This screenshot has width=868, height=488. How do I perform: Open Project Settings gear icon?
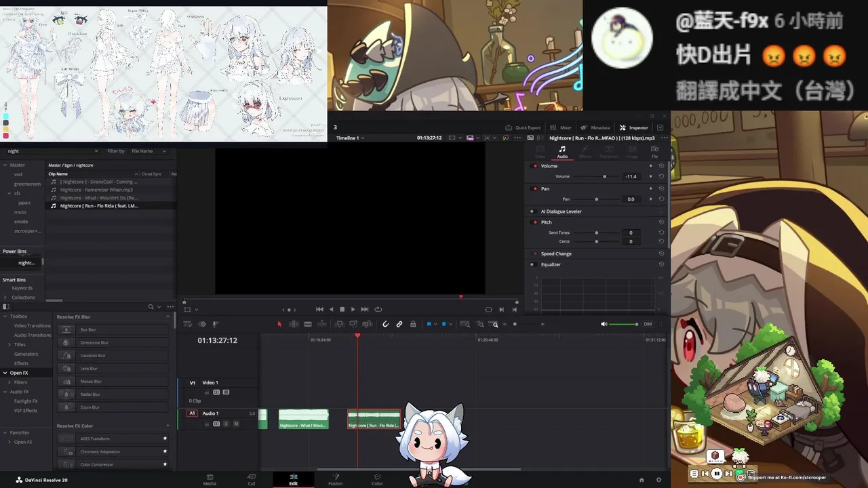click(658, 480)
